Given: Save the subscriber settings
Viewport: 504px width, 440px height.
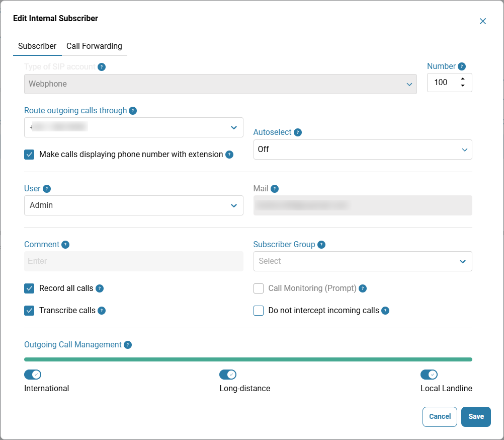Looking at the screenshot, I should pos(476,417).
